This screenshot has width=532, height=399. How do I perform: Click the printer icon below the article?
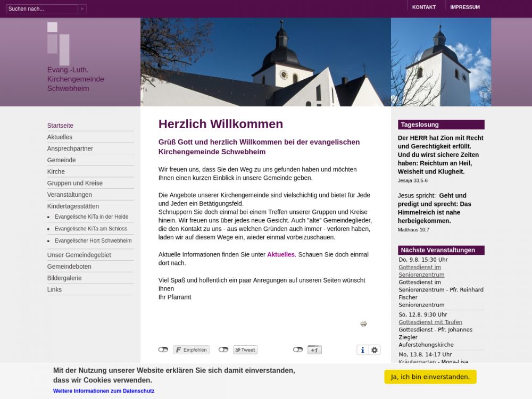click(363, 323)
